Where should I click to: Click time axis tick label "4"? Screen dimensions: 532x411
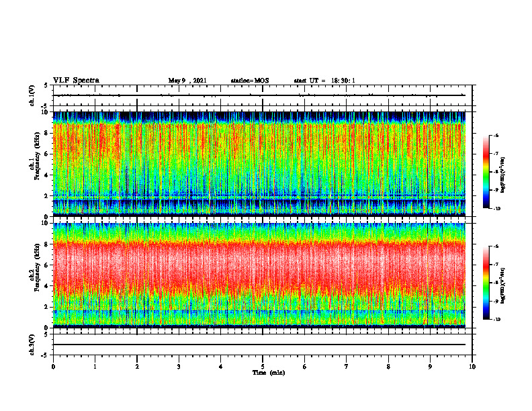(221, 367)
